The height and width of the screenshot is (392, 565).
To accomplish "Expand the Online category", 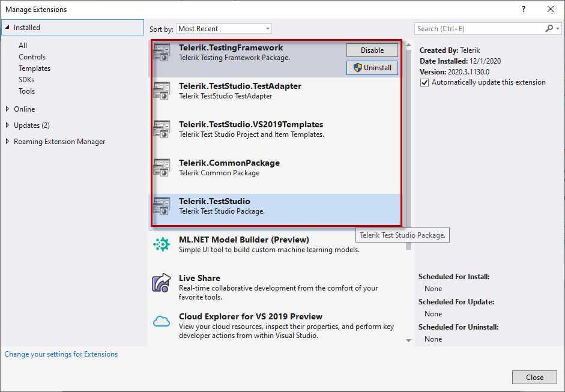I will [x=8, y=109].
